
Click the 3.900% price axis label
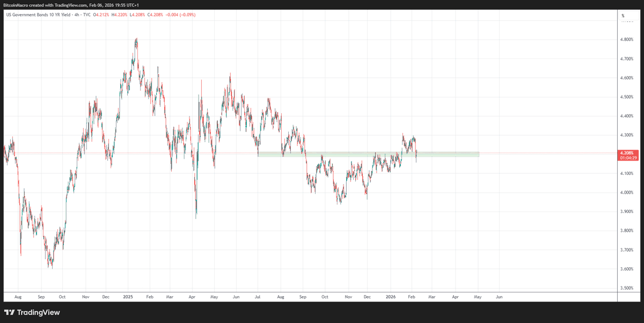click(x=628, y=211)
